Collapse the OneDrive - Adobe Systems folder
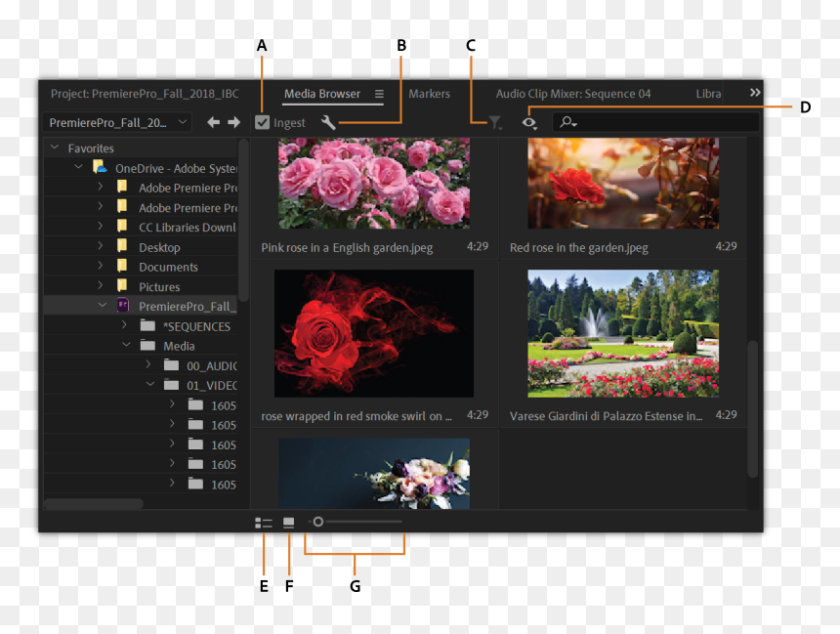Screen dimensions: 840x634 coord(78,167)
